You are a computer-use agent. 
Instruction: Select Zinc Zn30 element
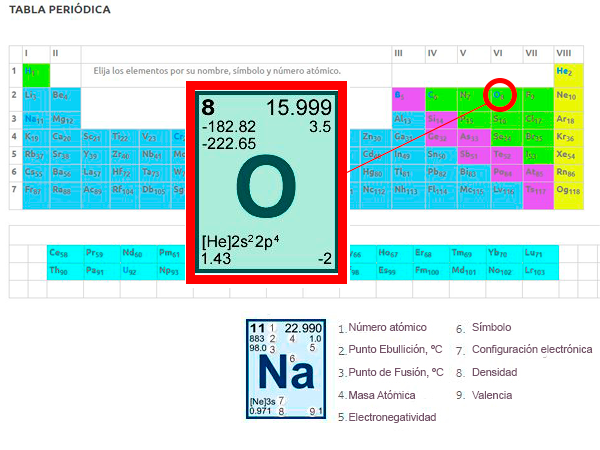(376, 138)
